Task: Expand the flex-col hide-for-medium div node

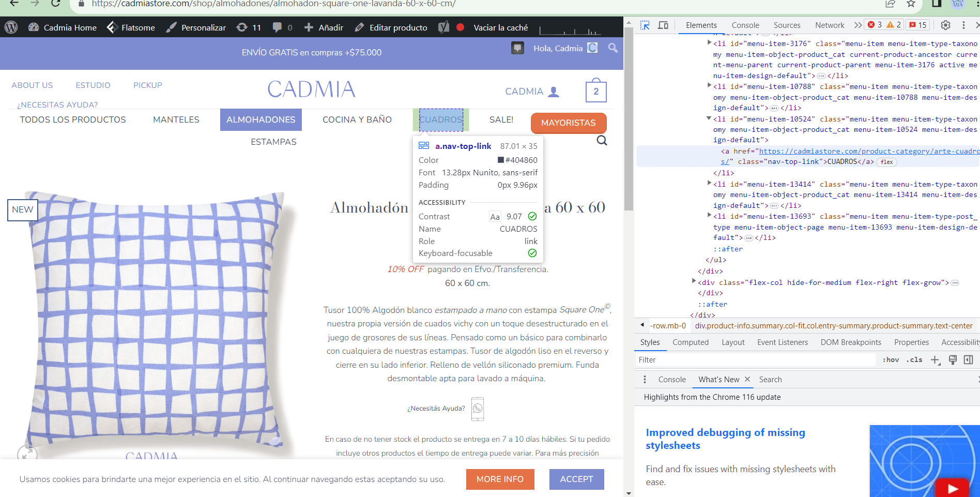Action: (x=694, y=281)
